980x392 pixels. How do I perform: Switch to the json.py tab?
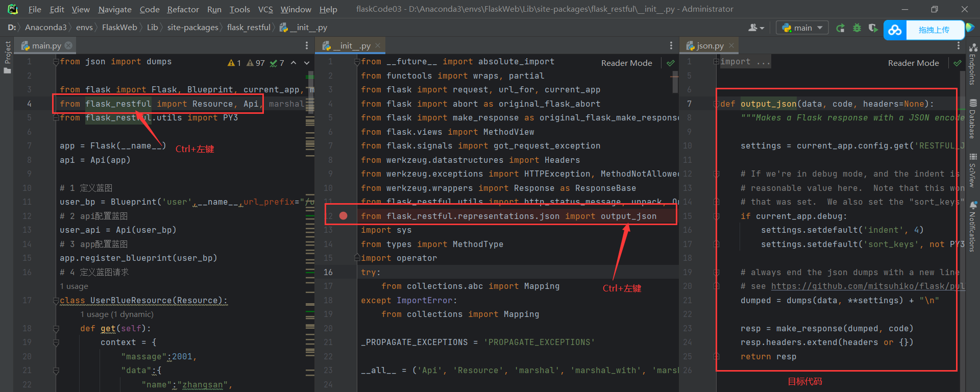point(710,45)
